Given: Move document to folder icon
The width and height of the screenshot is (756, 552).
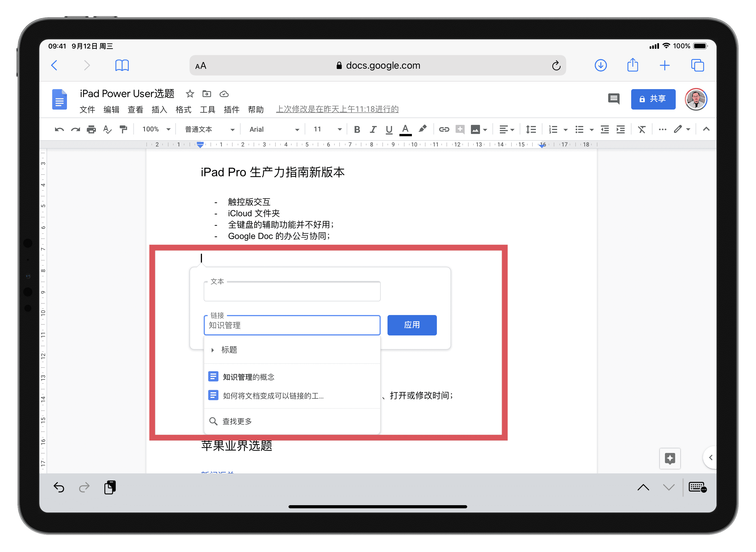Looking at the screenshot, I should [207, 94].
